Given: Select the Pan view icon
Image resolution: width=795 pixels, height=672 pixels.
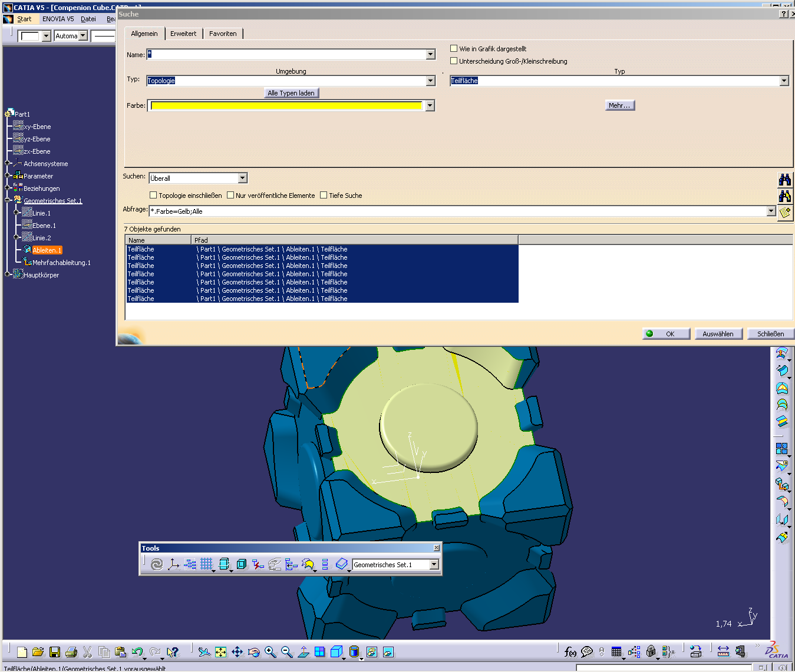Looking at the screenshot, I should click(237, 652).
